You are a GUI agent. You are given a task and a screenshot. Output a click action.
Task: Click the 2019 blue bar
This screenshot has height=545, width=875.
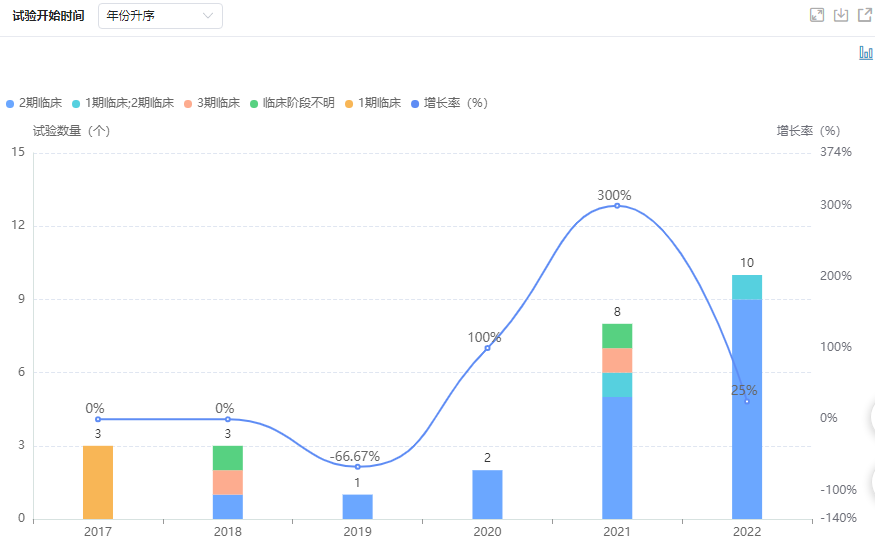click(357, 506)
